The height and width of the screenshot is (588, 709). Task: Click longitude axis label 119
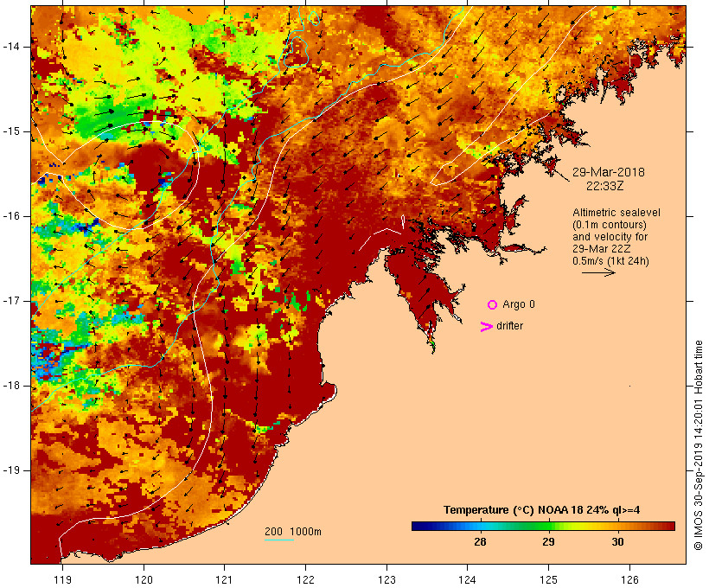click(x=62, y=579)
